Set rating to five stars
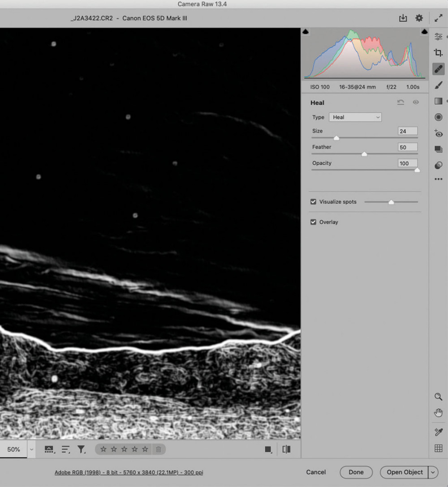The width and height of the screenshot is (448, 487). [145, 449]
